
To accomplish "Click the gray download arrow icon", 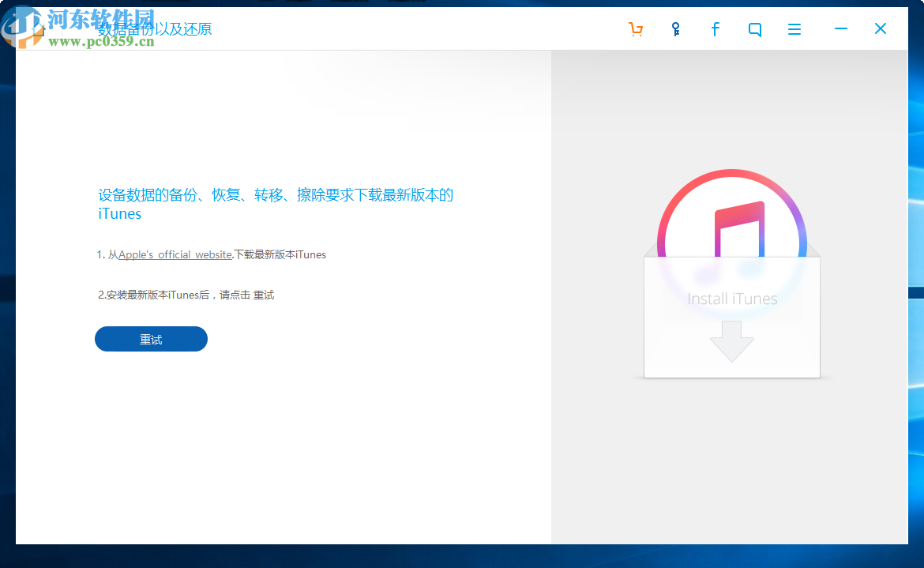I will (x=731, y=341).
